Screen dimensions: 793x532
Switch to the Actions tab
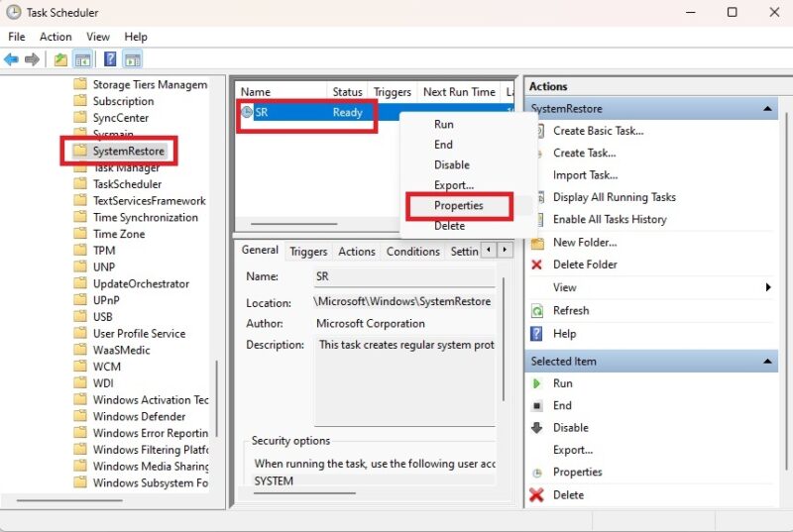pyautogui.click(x=357, y=251)
